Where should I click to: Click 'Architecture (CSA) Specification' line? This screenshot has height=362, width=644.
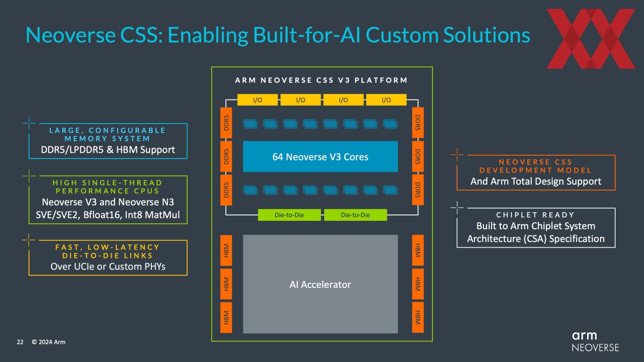pyautogui.click(x=536, y=239)
